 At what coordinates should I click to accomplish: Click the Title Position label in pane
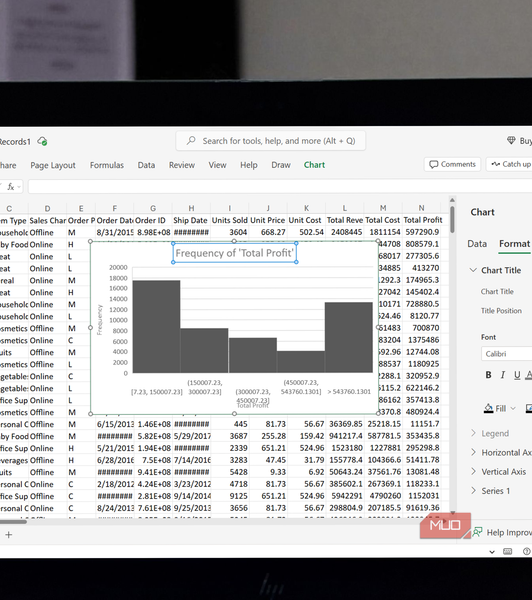pyautogui.click(x=501, y=311)
